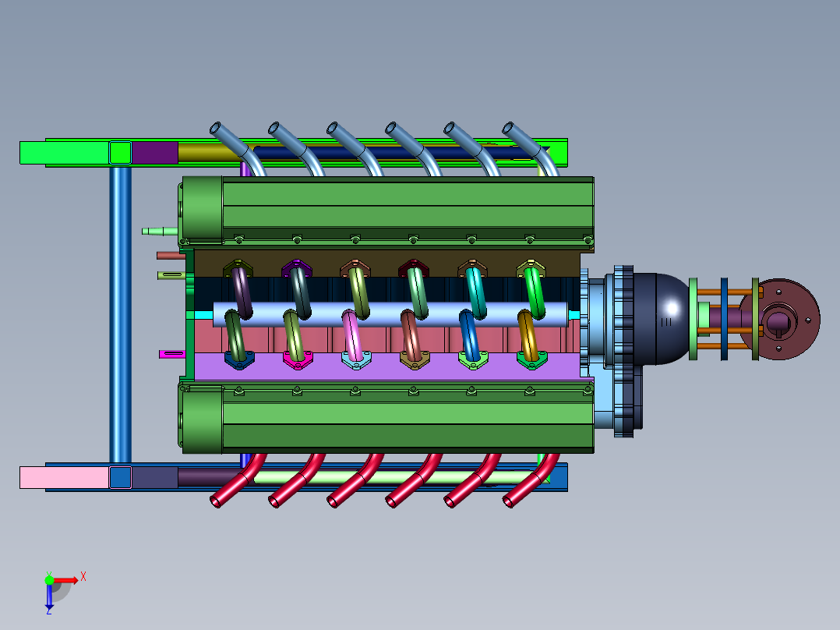
Task: Select the magenta peg at left of the engine
Action: [172, 354]
